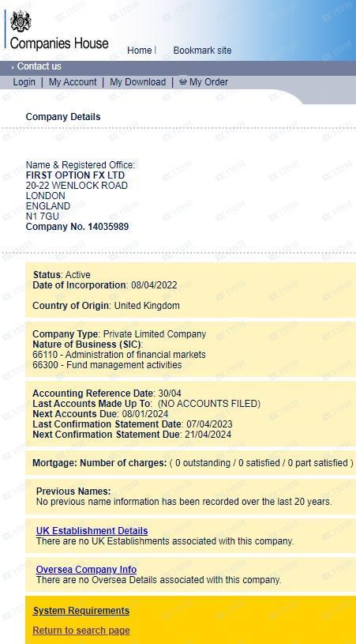This screenshot has height=644, width=356.
Task: Click the Company Details heading
Action: (62, 117)
